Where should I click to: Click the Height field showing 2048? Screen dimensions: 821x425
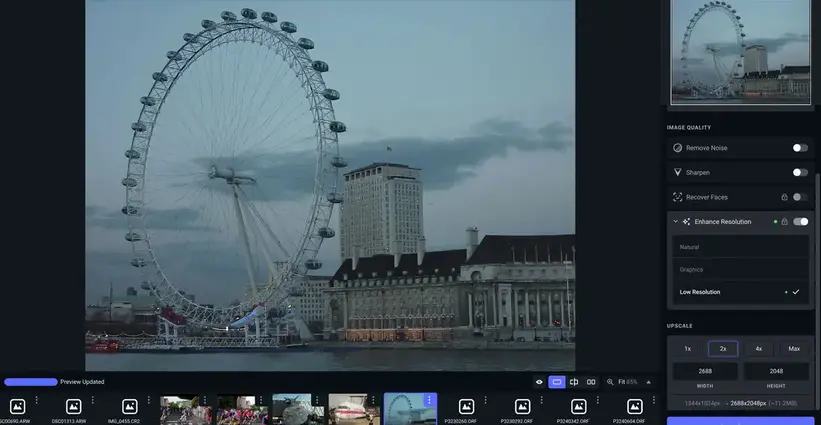(x=776, y=371)
